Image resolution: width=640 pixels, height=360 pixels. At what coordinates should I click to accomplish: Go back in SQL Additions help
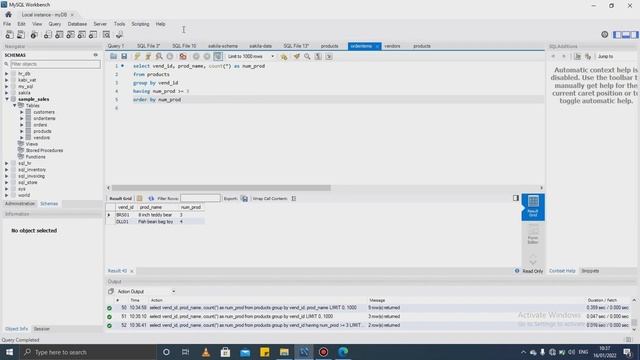pyautogui.click(x=553, y=56)
